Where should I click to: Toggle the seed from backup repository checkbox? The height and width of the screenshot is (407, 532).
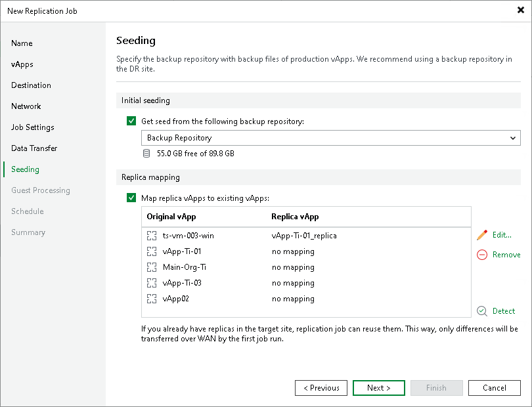131,121
